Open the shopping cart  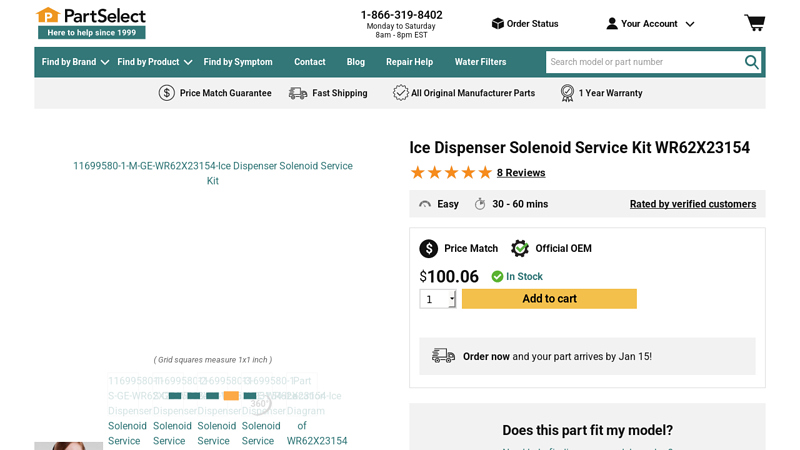(x=754, y=23)
